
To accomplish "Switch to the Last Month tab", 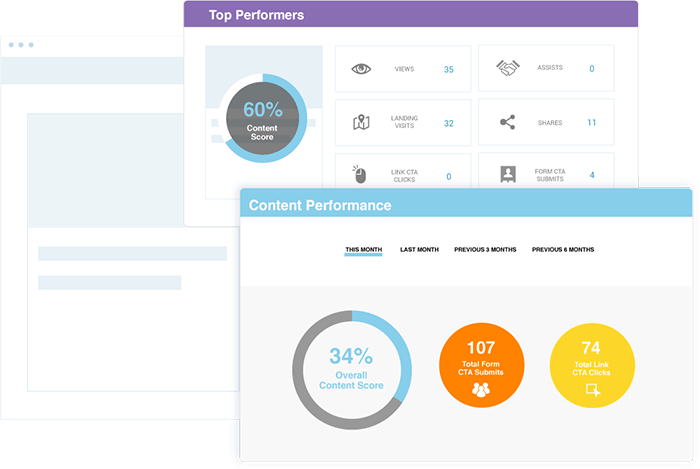I will click(x=419, y=249).
